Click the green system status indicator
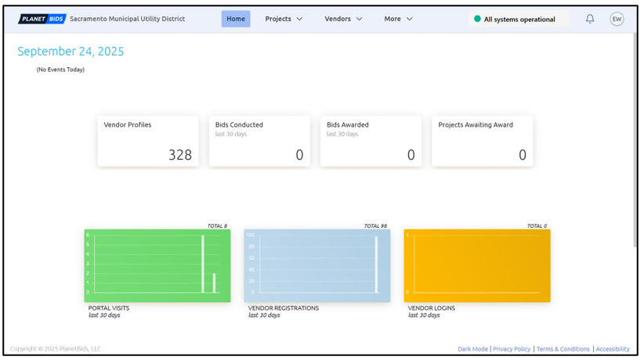Image resolution: width=644 pixels, height=360 pixels. 477,19
